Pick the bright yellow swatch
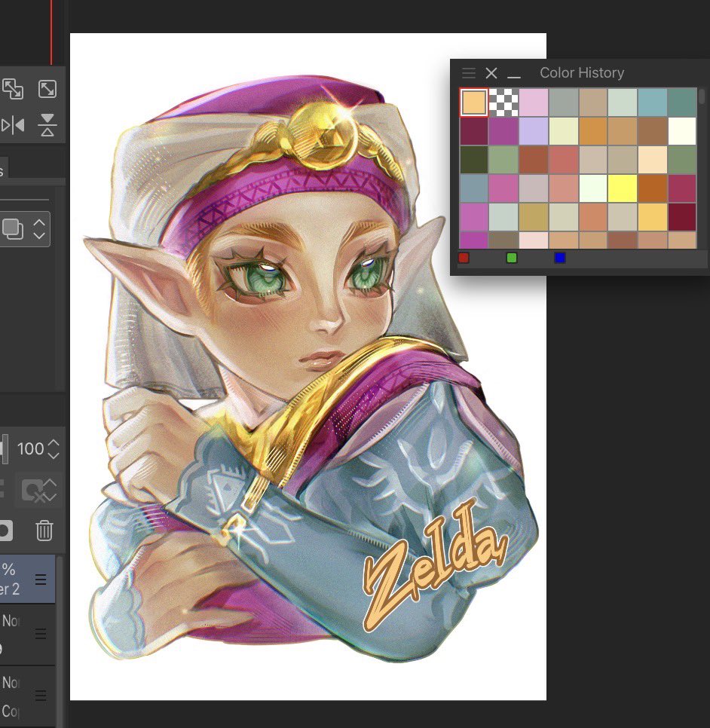Image resolution: width=710 pixels, height=728 pixels. 623,188
